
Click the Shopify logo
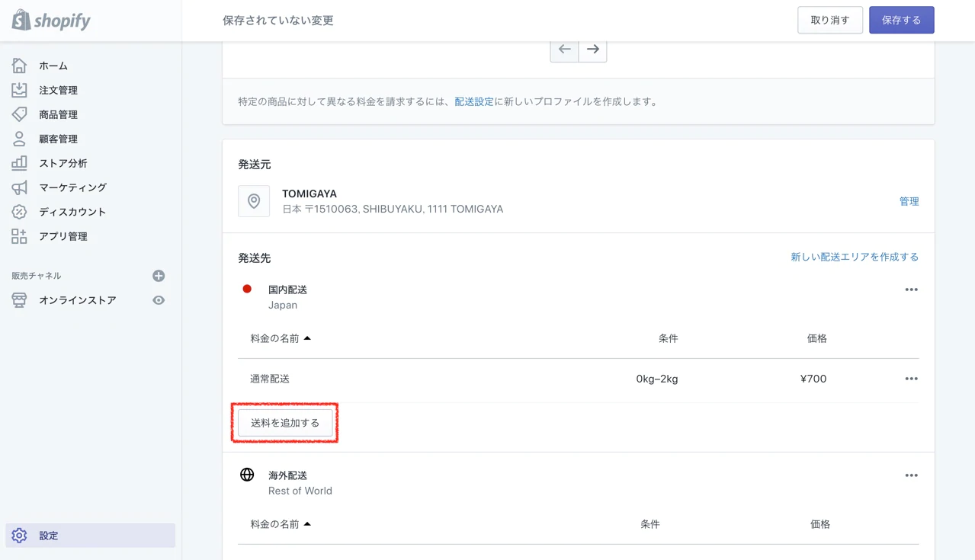51,21
